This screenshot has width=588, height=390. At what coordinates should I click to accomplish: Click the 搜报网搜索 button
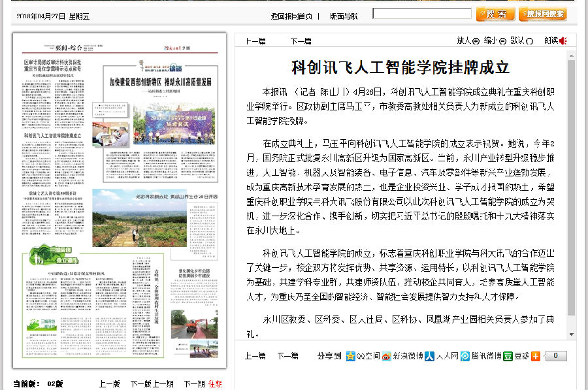(x=542, y=14)
